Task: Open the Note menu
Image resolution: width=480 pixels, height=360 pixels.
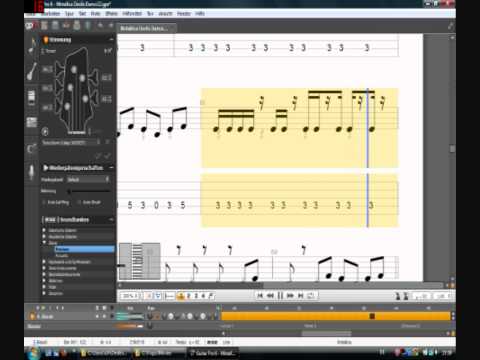Action: click(x=96, y=14)
